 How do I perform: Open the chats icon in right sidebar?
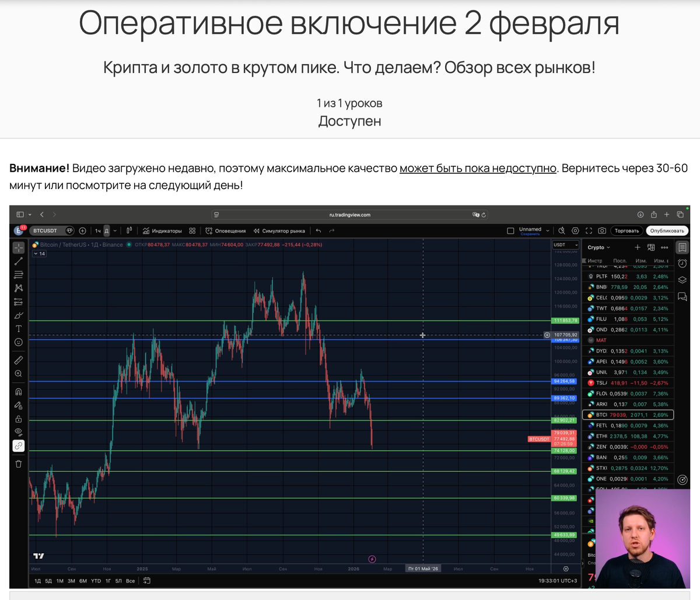tap(682, 296)
